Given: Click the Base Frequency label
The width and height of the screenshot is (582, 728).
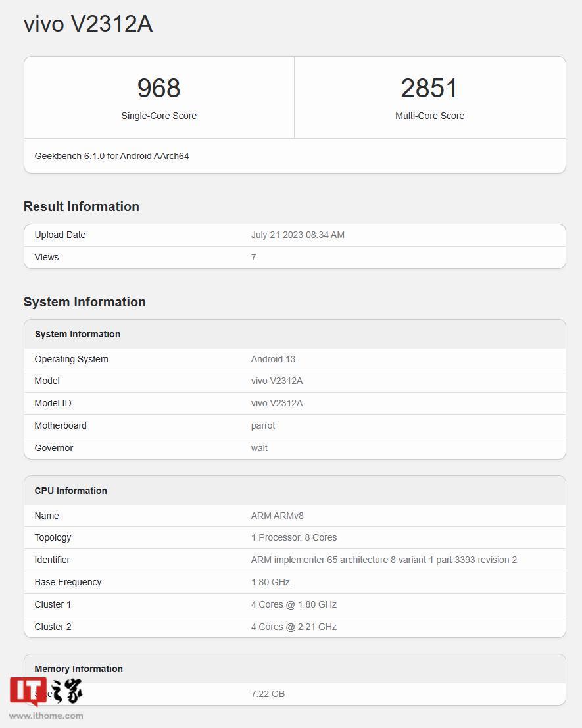Looking at the screenshot, I should 68,582.
